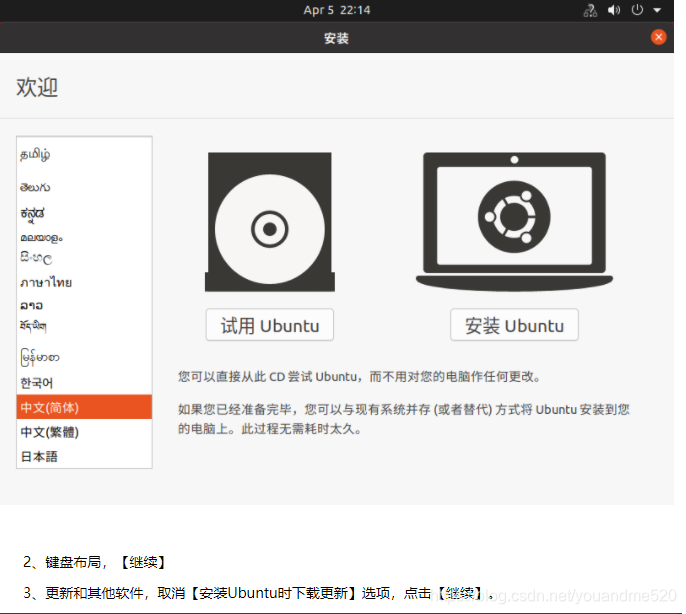Click the network connection icon in top bar

click(590, 10)
